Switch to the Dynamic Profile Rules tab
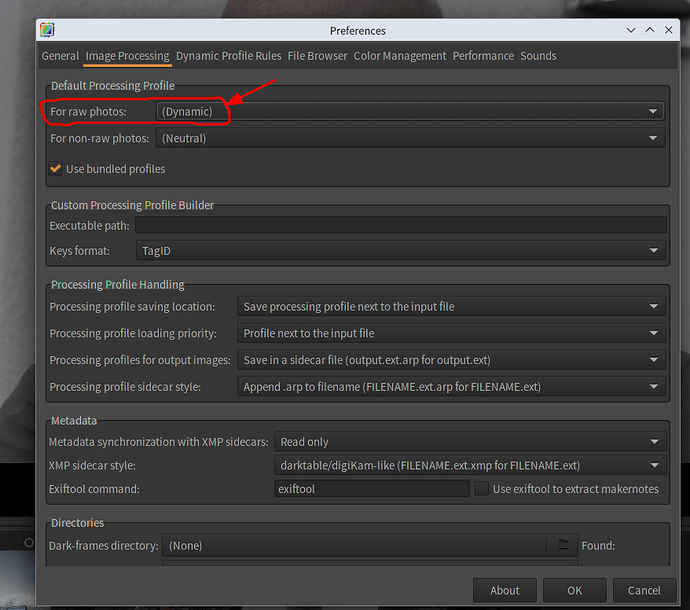This screenshot has width=690, height=610. pos(228,56)
